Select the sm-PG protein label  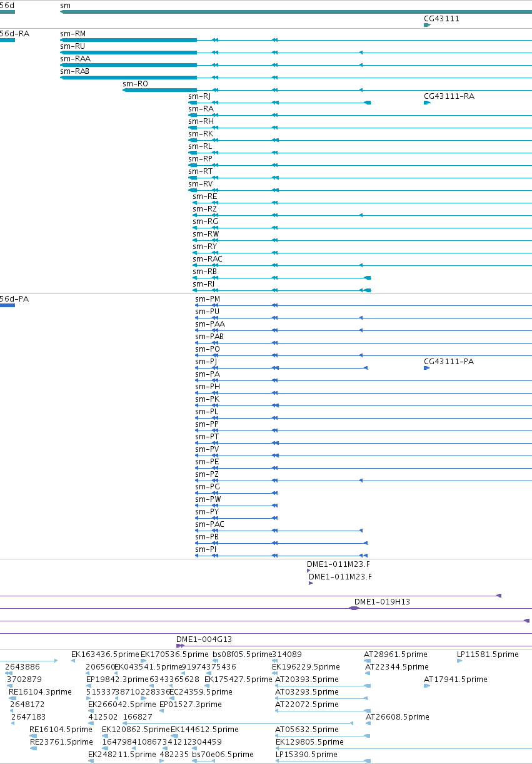pos(208,487)
